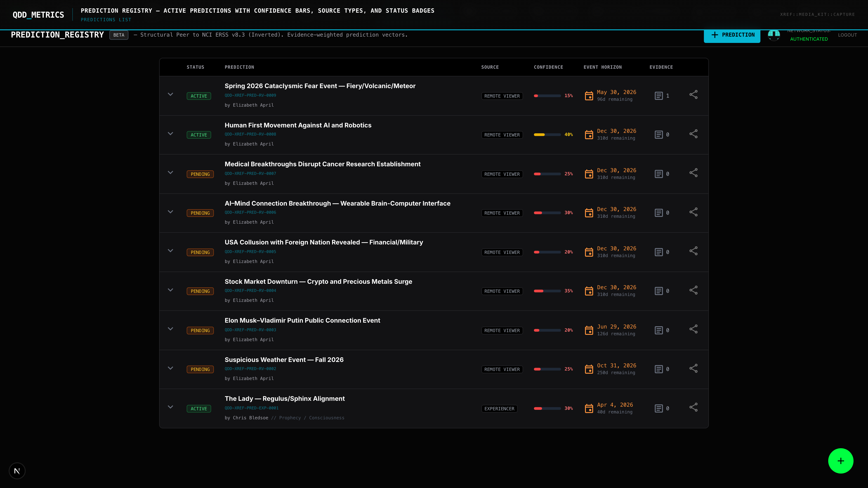Expand the Spring 2026 Cataclysmic Fear Event row
The width and height of the screenshot is (868, 488).
click(x=170, y=94)
